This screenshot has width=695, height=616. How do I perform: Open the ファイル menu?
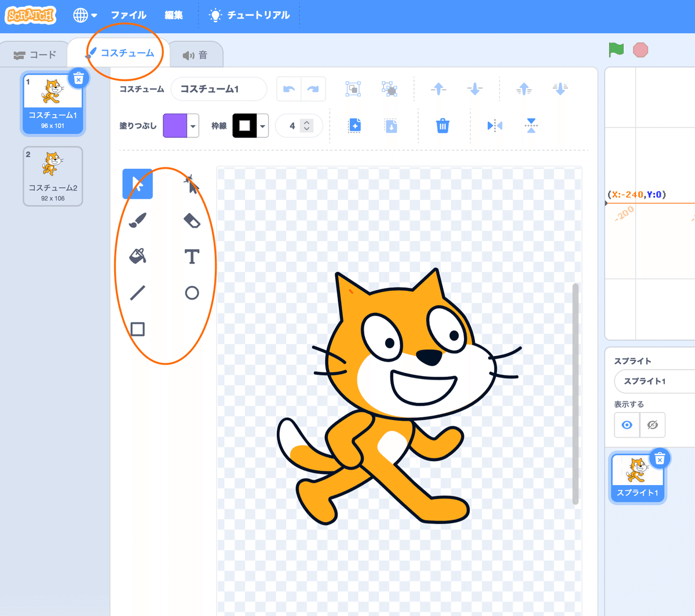[x=129, y=15]
